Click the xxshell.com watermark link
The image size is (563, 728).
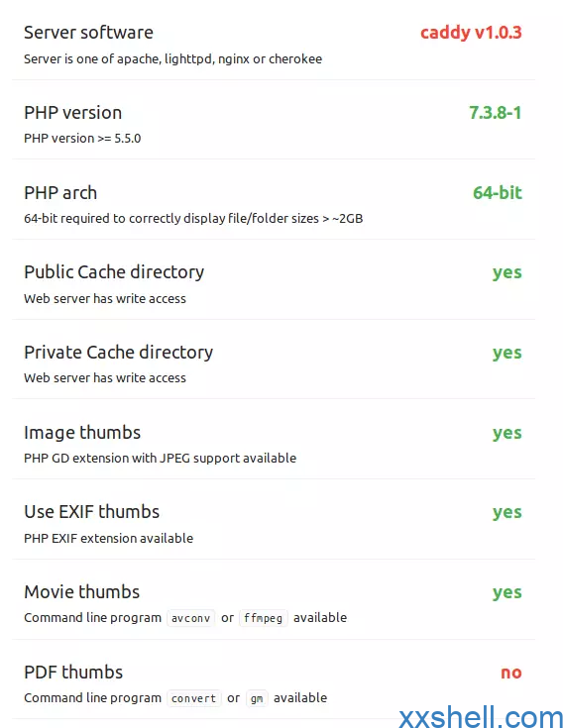point(481,717)
